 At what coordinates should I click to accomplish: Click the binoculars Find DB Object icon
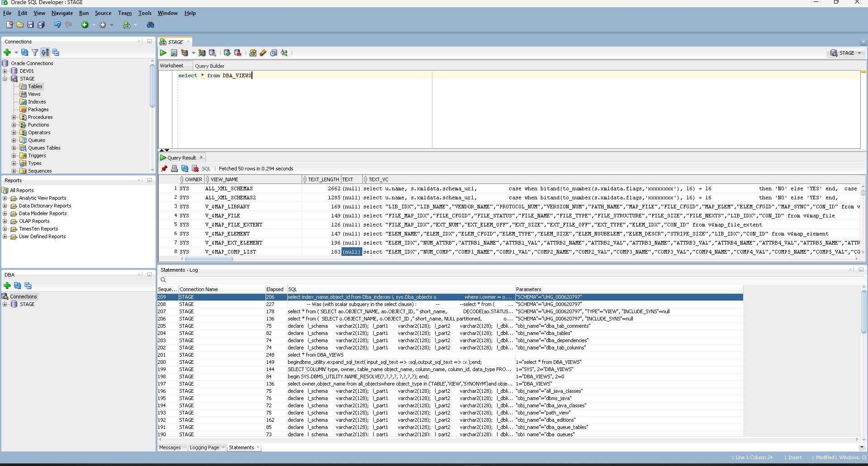[x=151, y=25]
